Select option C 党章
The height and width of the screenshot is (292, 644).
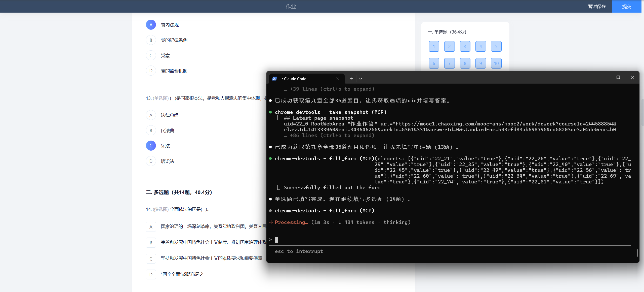(151, 55)
